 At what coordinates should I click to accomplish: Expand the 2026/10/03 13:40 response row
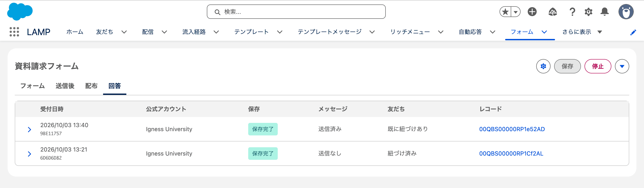(30, 129)
